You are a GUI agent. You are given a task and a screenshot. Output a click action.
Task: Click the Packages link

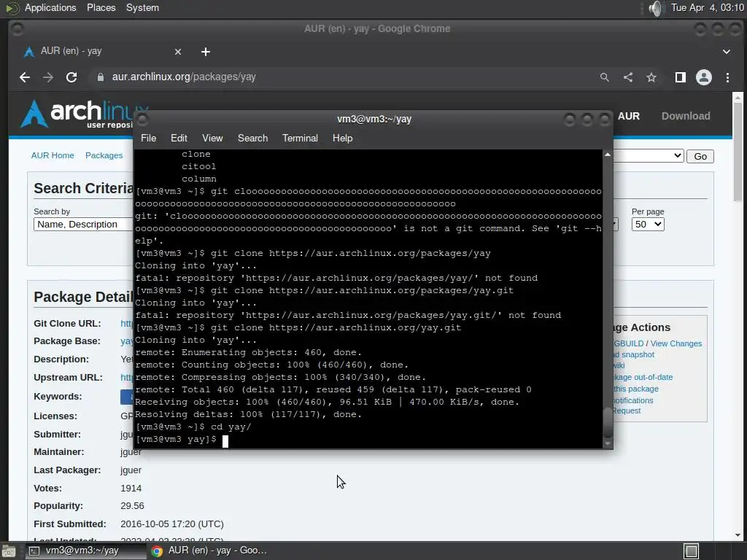pyautogui.click(x=104, y=155)
